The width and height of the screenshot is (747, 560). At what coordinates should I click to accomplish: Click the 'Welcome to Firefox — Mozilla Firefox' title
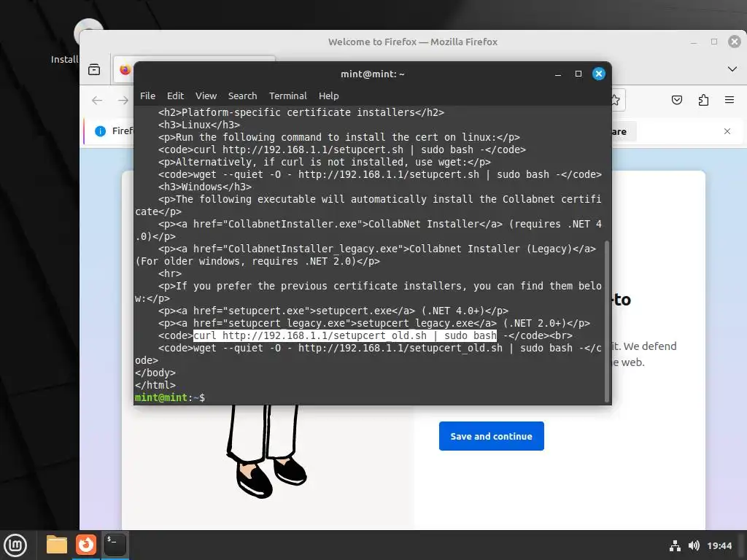click(x=413, y=42)
